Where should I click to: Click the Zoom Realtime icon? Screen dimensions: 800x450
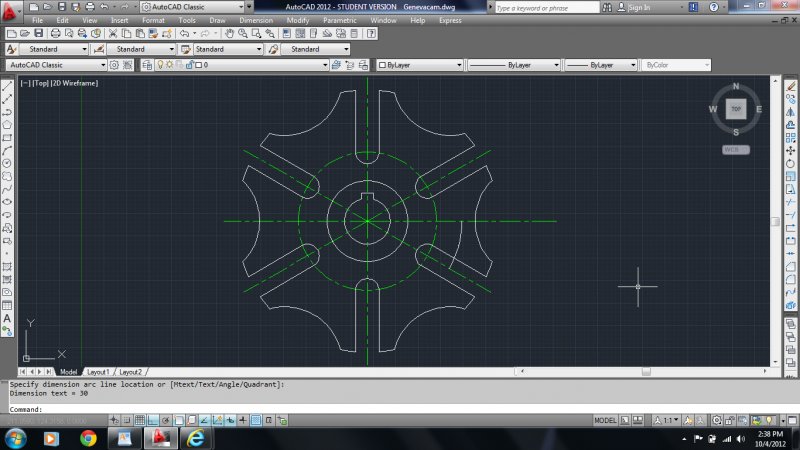(243, 34)
